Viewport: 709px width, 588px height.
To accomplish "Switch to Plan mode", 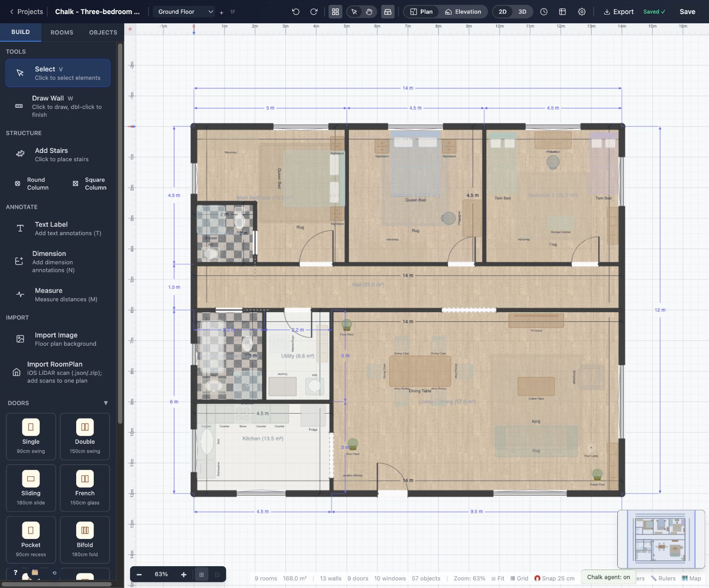I will pos(421,12).
